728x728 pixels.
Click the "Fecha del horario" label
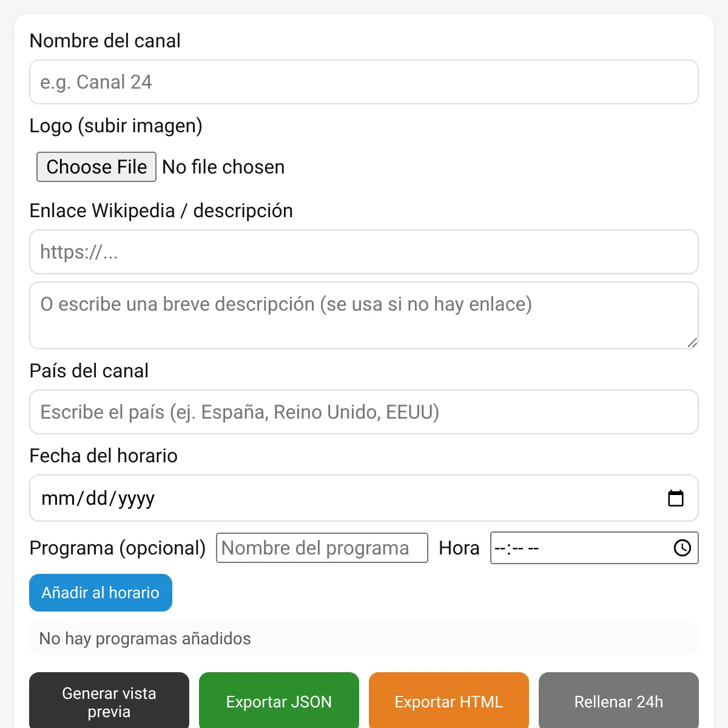coord(104,456)
